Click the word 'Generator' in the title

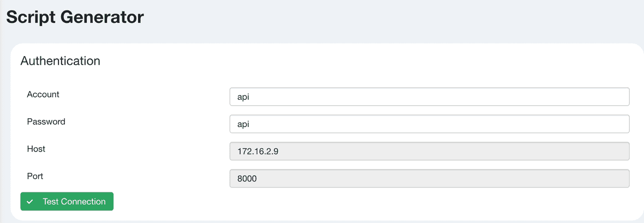coord(102,17)
